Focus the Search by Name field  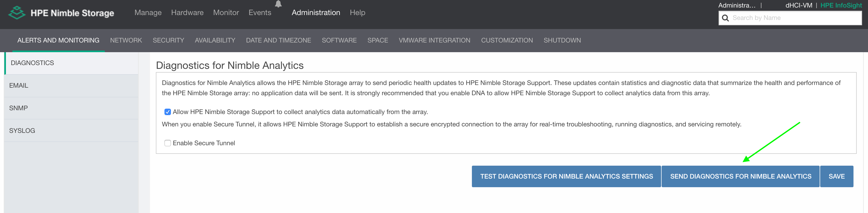pos(790,18)
